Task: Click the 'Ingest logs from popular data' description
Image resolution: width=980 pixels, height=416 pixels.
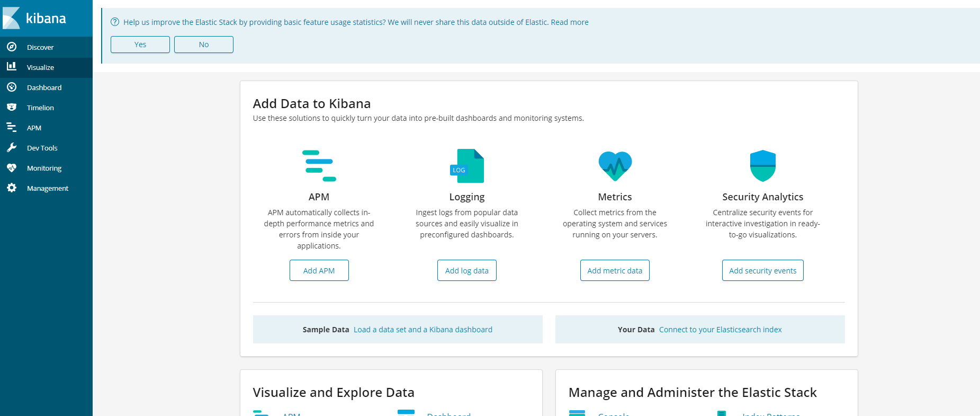Action: pos(467,224)
